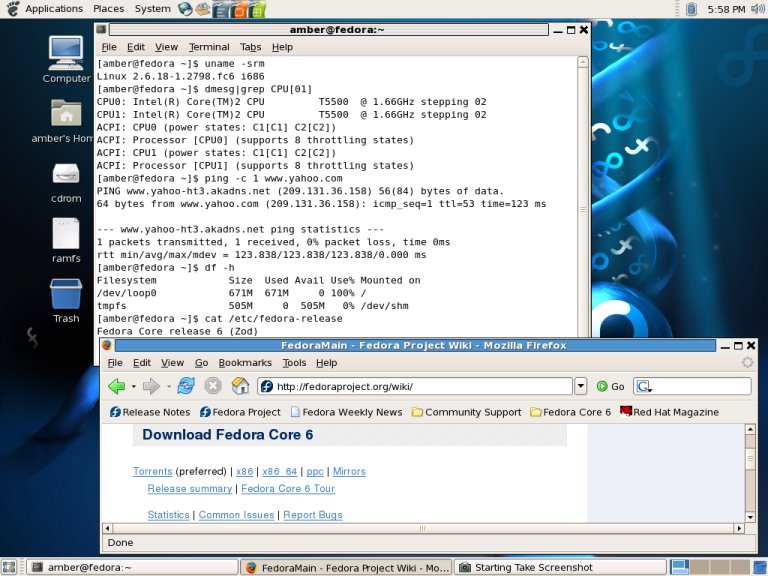Click the Torrents download link
Viewport: 768px width, 576px height.
[152, 472]
